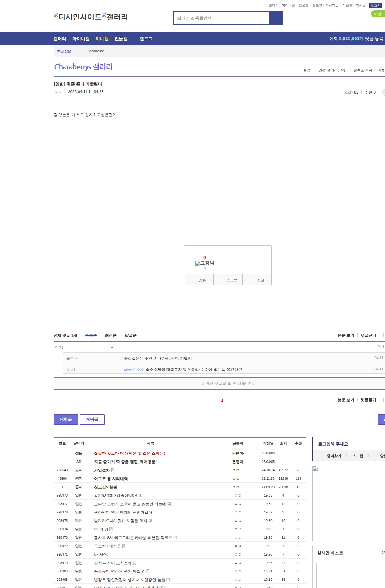Open the 가입절차 notice post
Image resolution: width=385 pixels, height=588 pixels.
click(x=102, y=470)
